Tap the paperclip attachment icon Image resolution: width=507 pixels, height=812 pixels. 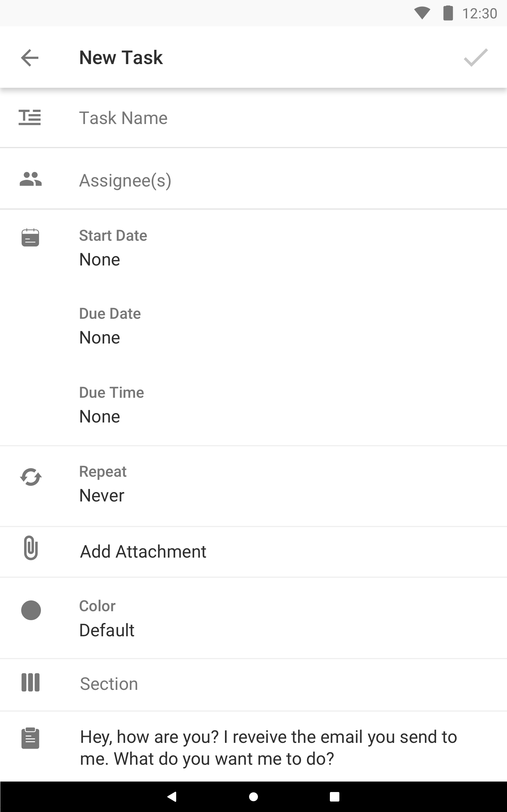pos(30,548)
